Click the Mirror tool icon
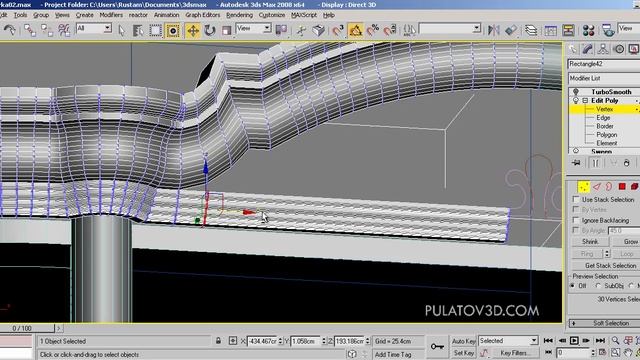640x360 pixels. click(x=493, y=30)
